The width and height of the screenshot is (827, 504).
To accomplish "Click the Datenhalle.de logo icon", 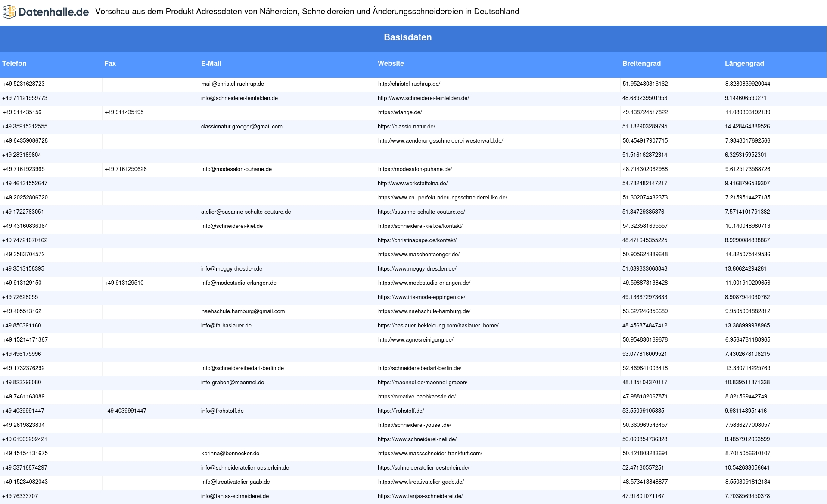I will [9, 12].
